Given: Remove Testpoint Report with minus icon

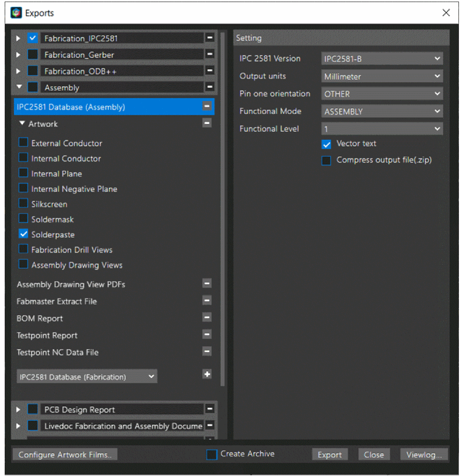Looking at the screenshot, I should (x=207, y=334).
